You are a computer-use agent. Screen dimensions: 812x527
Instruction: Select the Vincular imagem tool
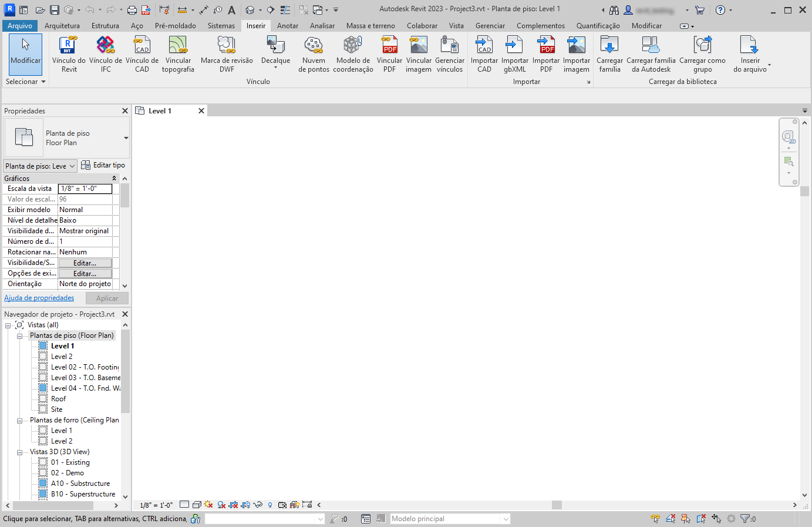[x=419, y=55]
